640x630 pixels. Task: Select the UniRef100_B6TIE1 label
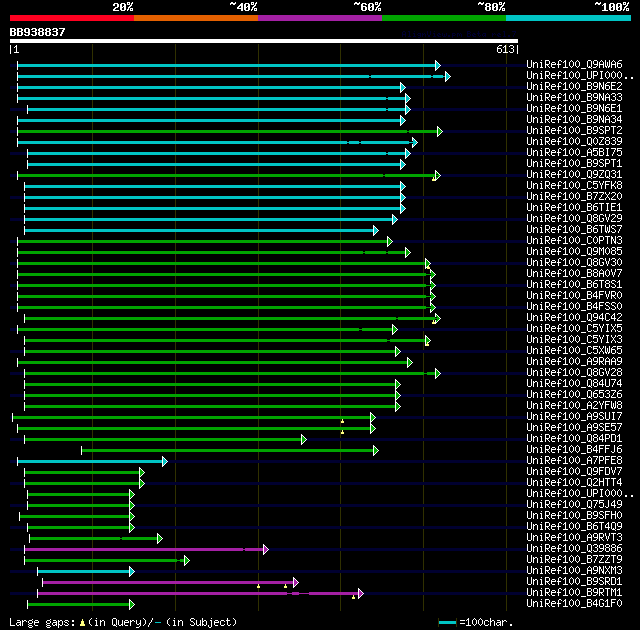click(574, 207)
